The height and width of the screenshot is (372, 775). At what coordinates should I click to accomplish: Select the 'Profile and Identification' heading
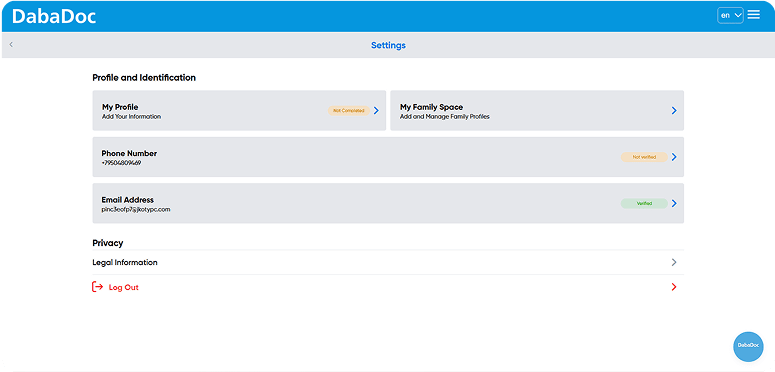pos(144,78)
